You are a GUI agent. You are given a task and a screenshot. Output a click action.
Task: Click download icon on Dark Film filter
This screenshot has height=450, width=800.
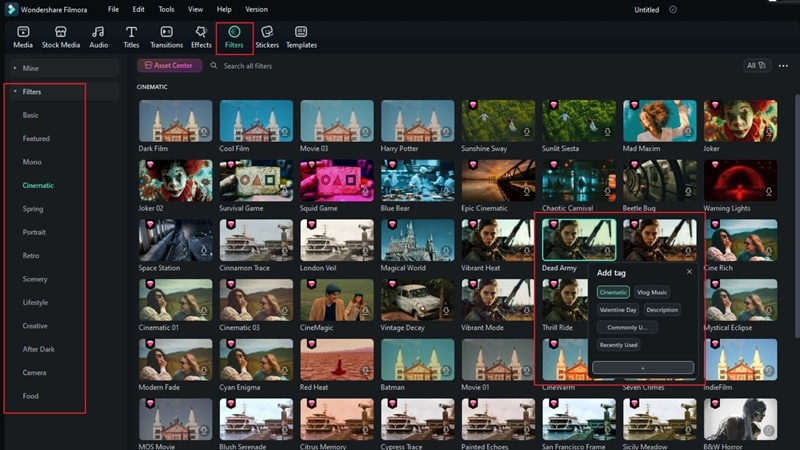point(204,132)
